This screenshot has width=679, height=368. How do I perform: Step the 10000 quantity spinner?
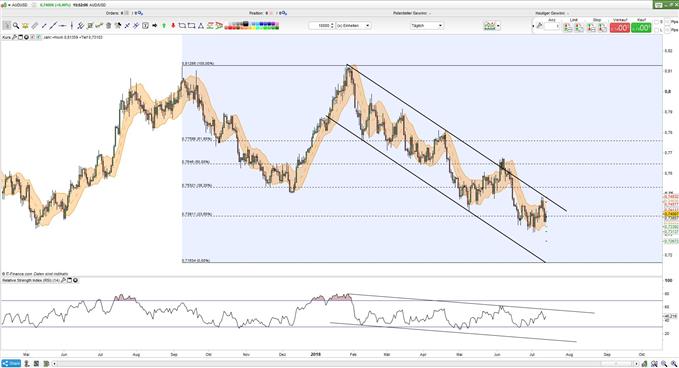pos(332,26)
